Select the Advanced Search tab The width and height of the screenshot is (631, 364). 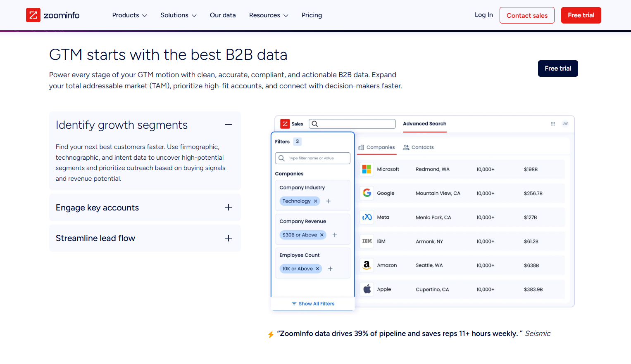(x=424, y=124)
